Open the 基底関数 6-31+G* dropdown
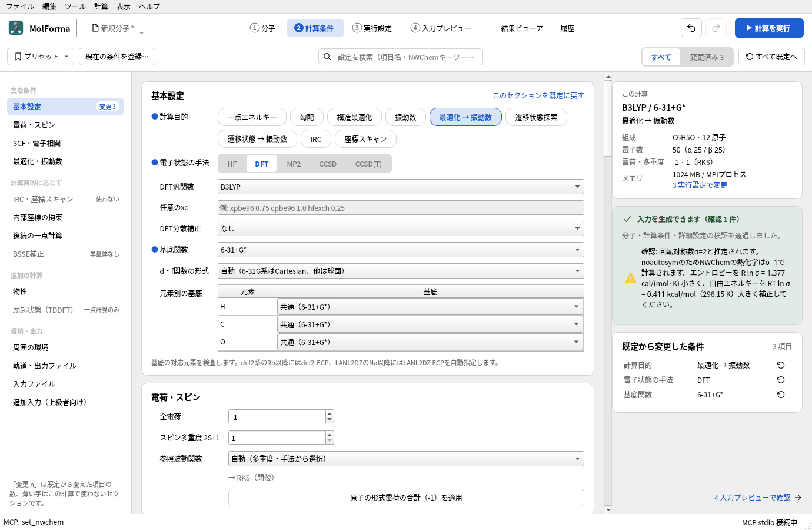Screen dimensions: 812x530 401,250
